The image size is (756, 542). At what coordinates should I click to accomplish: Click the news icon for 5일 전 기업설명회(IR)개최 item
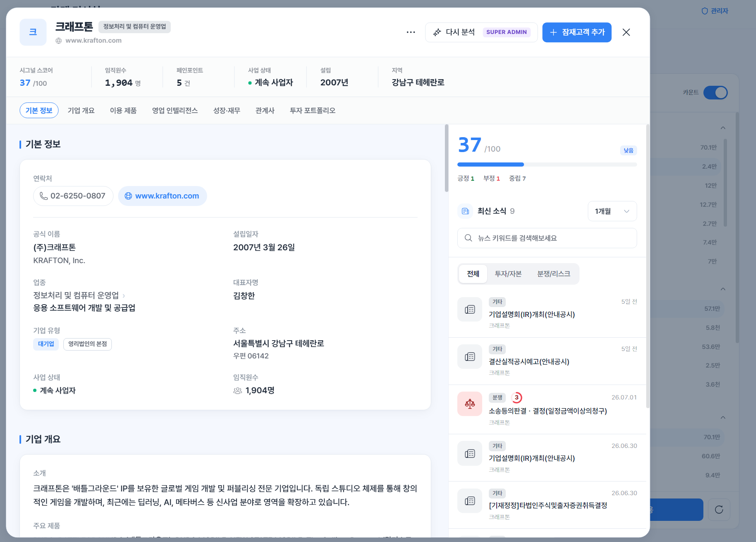(x=470, y=309)
